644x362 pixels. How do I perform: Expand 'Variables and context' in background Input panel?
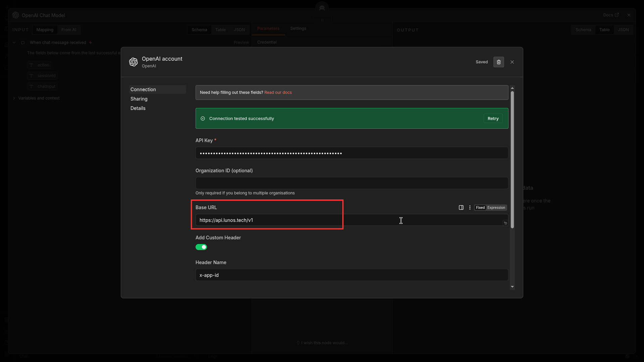point(14,98)
